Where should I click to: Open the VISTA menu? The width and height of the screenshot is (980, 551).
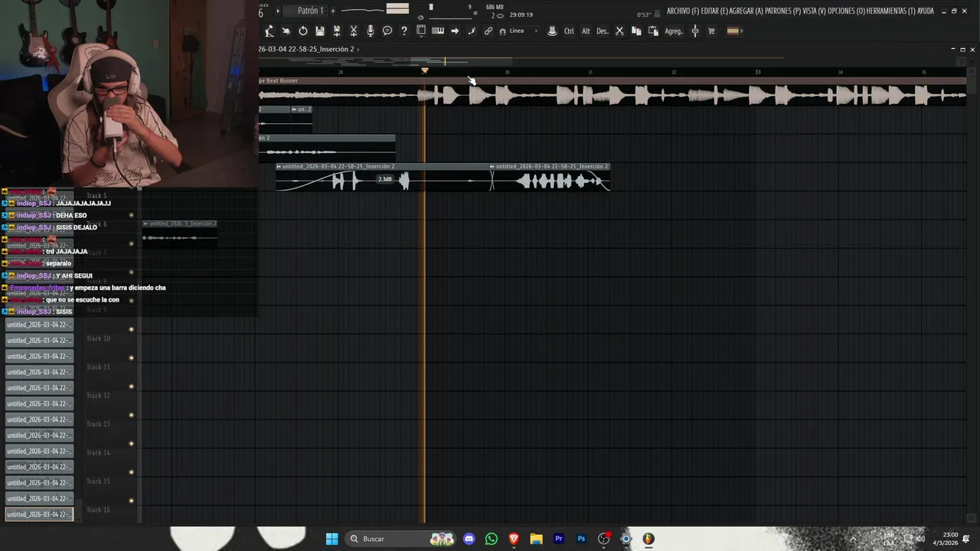(x=815, y=11)
